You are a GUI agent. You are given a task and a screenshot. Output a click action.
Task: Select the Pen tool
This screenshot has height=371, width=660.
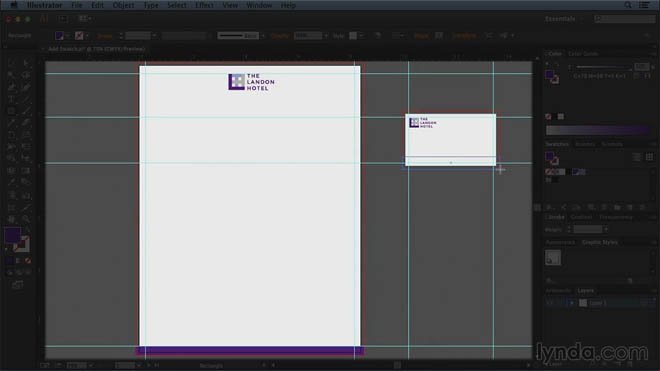pos(11,88)
